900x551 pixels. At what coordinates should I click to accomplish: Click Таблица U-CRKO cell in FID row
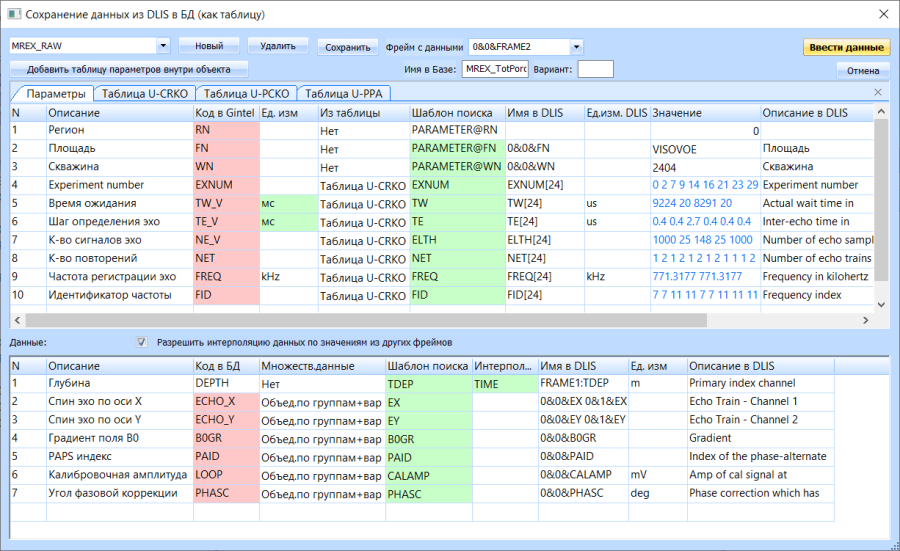[363, 296]
